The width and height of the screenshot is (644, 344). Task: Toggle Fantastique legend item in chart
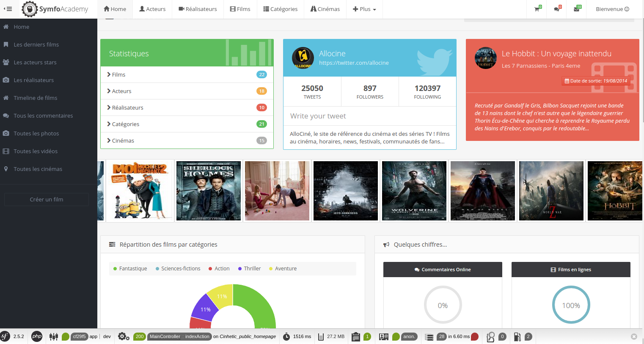point(130,268)
